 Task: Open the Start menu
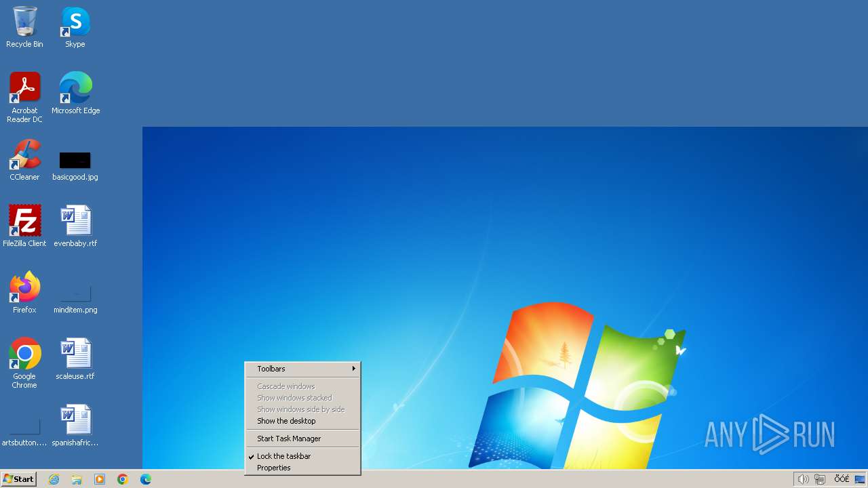18,479
